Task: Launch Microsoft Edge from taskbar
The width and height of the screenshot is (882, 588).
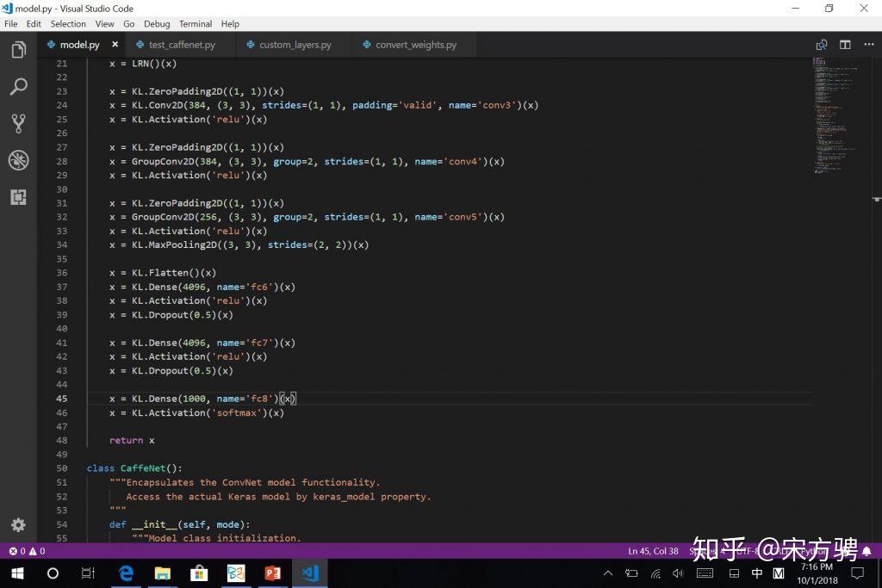Action: point(126,573)
